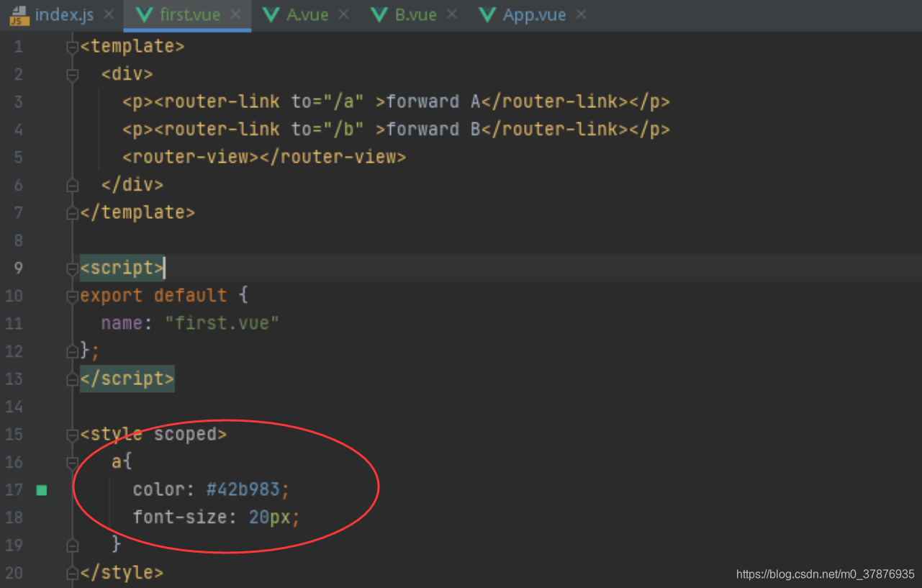Fold the closing script marker on line 13
The height and width of the screenshot is (588, 922).
(72, 379)
